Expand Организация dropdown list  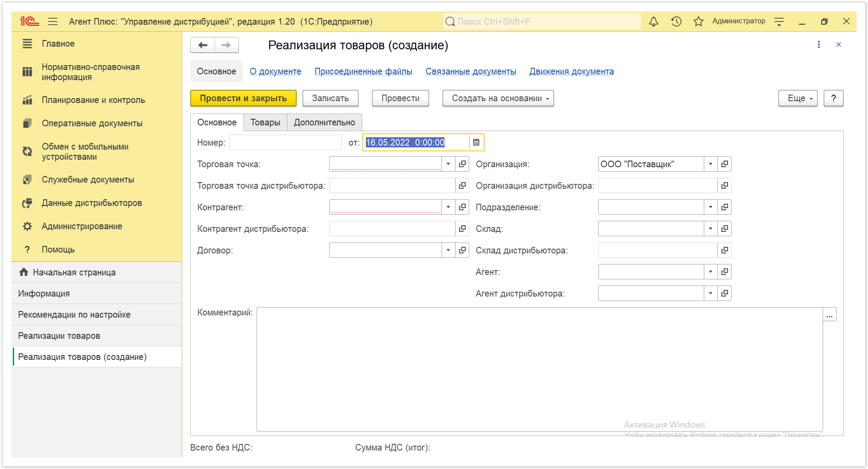click(710, 164)
